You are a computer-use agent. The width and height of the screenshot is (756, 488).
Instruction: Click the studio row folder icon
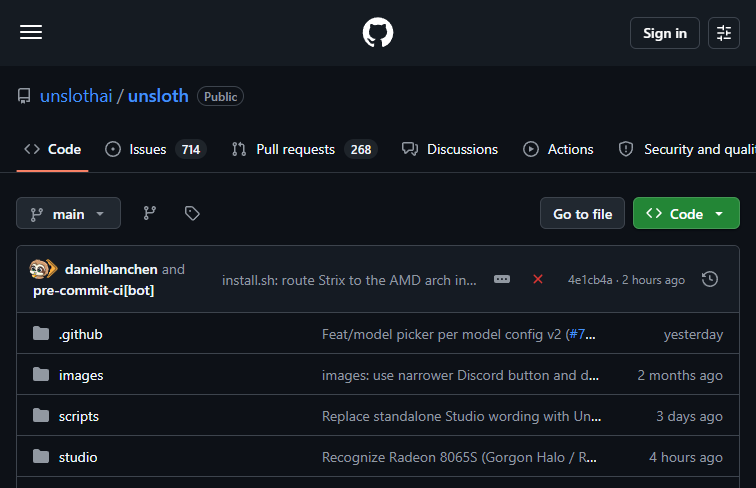[x=41, y=456]
